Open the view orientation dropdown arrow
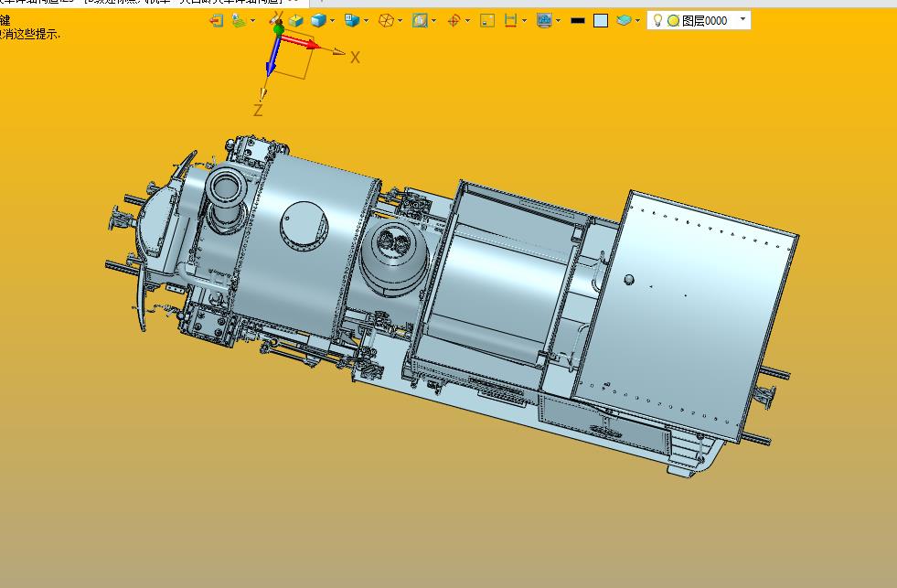 coord(366,21)
